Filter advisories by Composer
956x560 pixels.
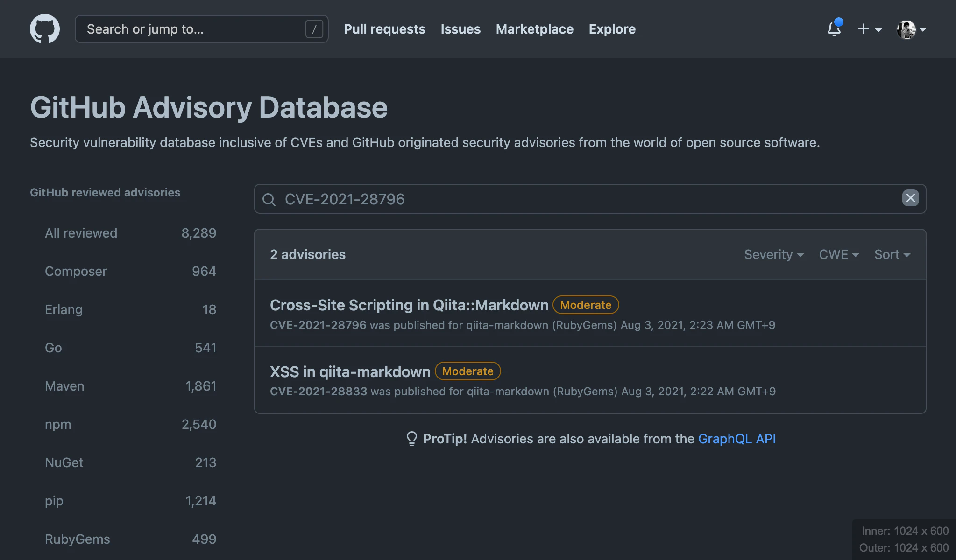[130, 271]
